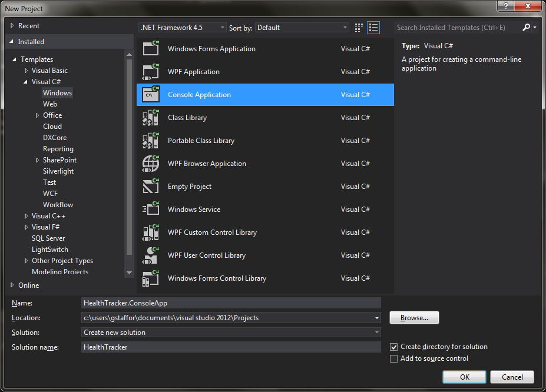Click the Windows Service template icon
Screen dimensions: 546x392
[x=151, y=209]
